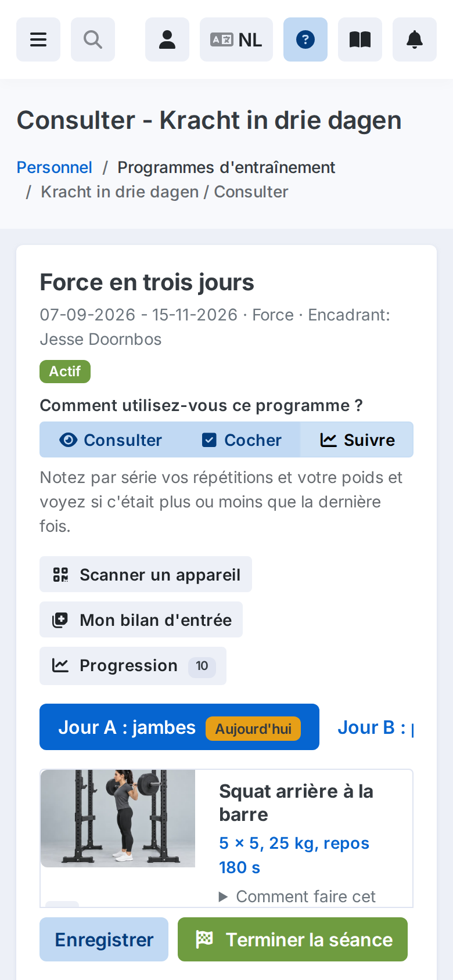Click the QR icon on Scanner un appareil
The image size is (453, 980).
click(60, 575)
